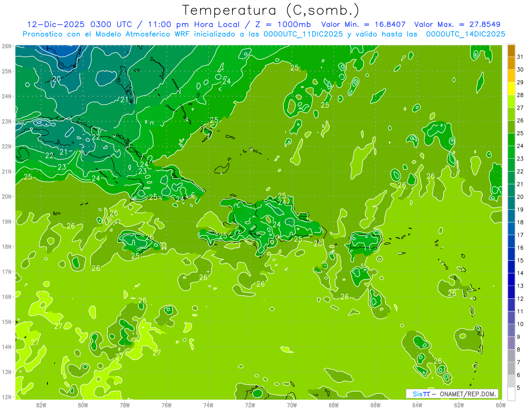The image size is (532, 411).
Task: Click the '68W' longitude axis label
Action: click(333, 405)
